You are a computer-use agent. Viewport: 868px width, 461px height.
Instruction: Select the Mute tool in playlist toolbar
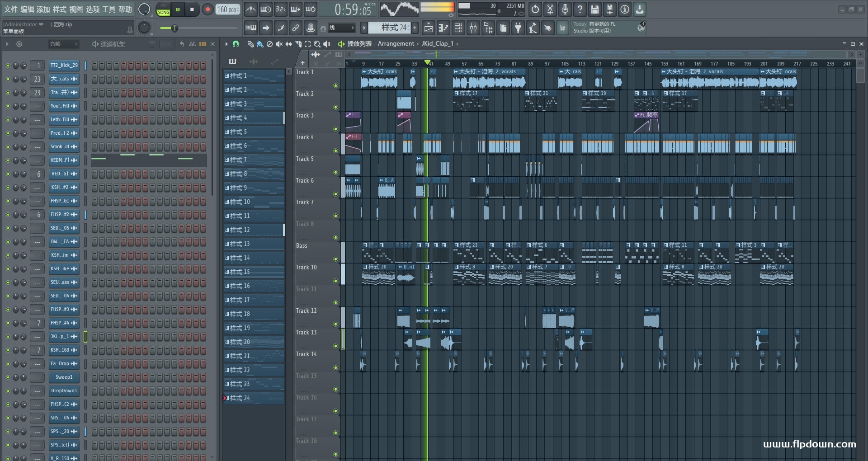[x=279, y=44]
